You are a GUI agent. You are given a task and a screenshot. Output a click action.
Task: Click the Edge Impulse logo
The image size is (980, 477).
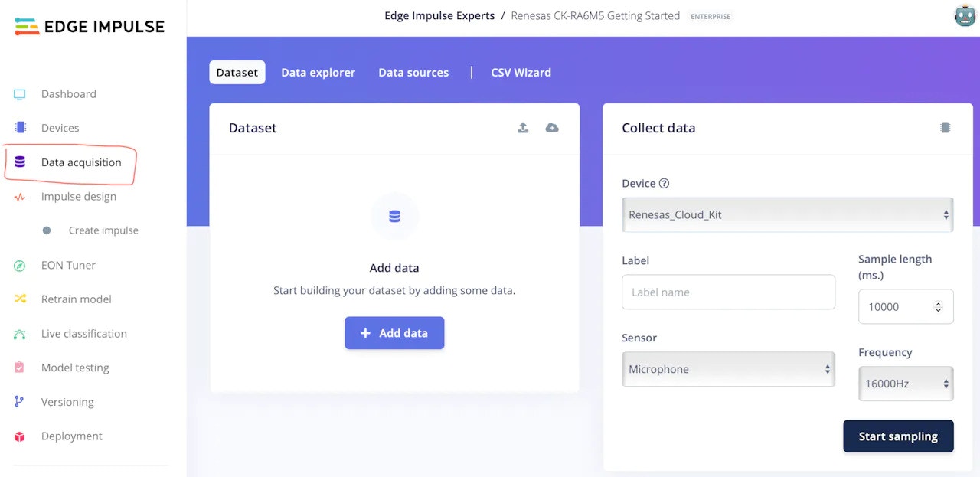point(90,27)
